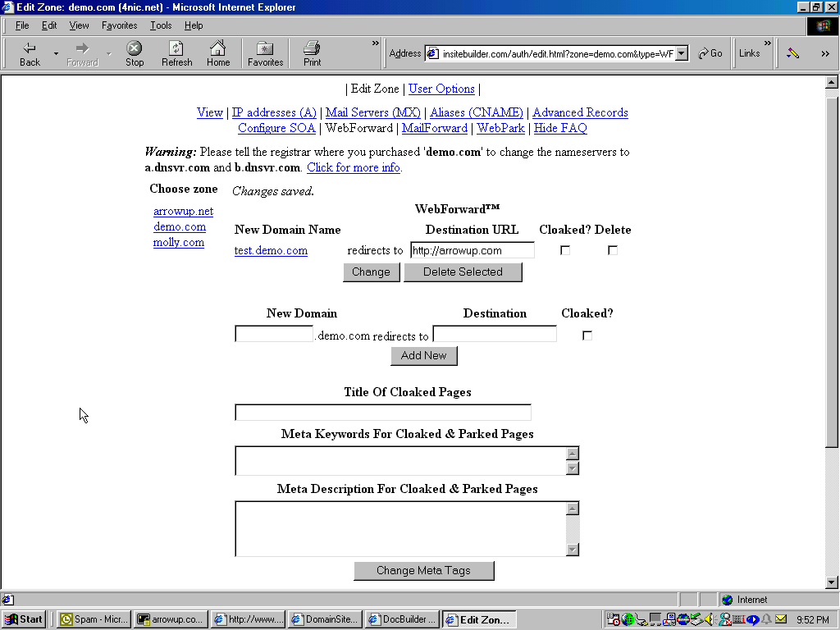Viewport: 840px width, 630px height.
Task: Open the Start menu
Action: tap(24, 619)
